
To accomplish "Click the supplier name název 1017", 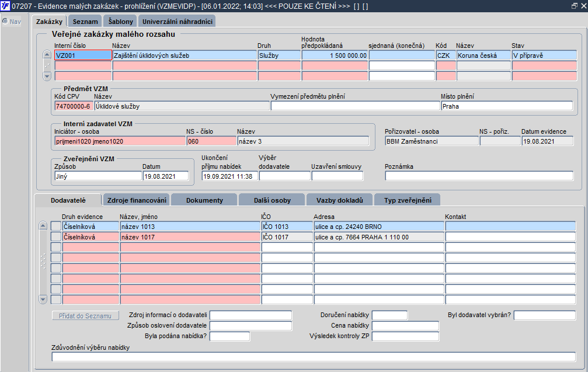I will coord(190,237).
